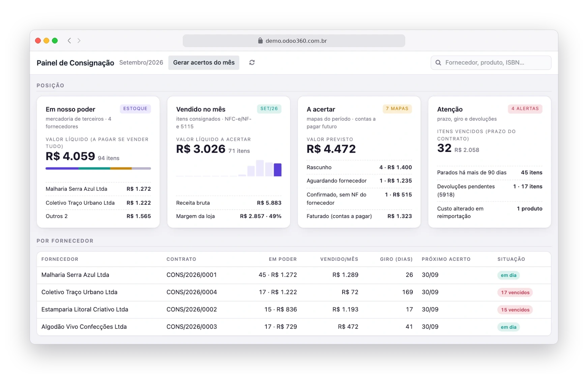Screen dimensions: 588x374
Task: Click Devoluções pendentes (5918) line
Action: click(x=490, y=190)
